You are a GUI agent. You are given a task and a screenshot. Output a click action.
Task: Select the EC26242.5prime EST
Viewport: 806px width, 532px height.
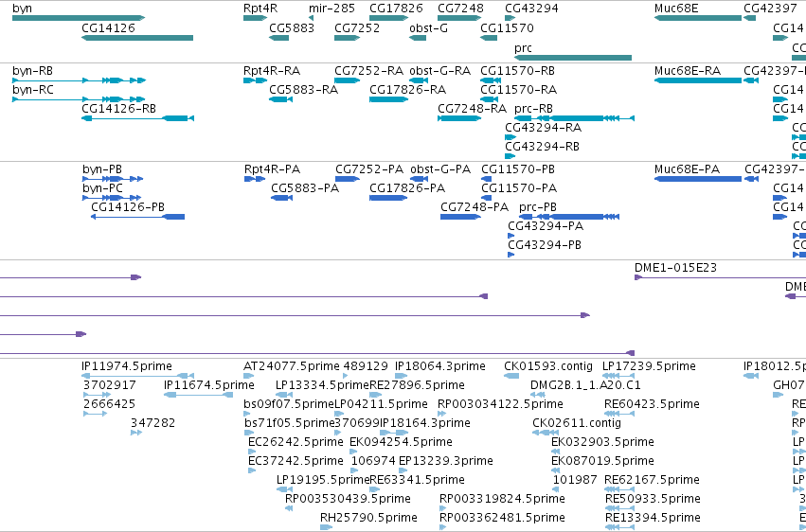[x=252, y=452]
